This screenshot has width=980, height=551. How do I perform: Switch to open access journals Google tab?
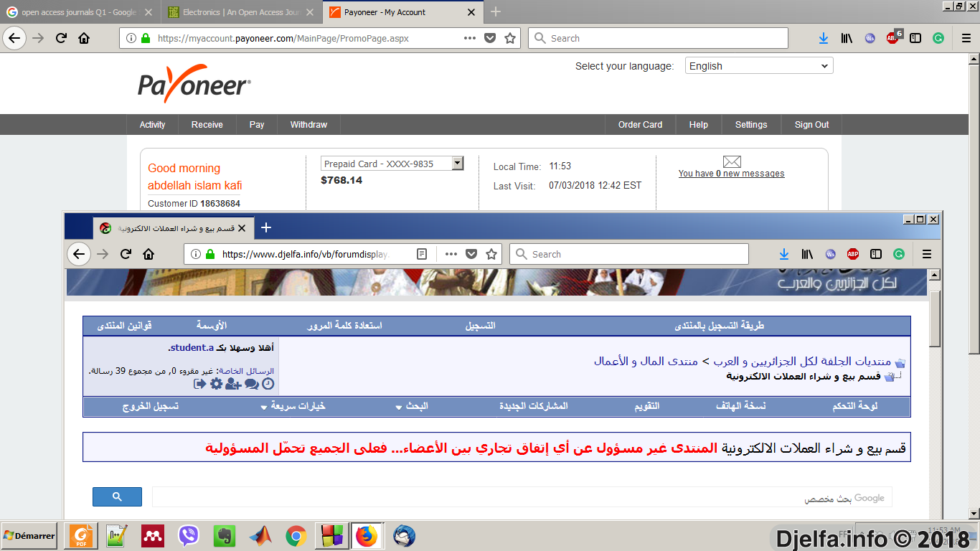pyautogui.click(x=79, y=12)
